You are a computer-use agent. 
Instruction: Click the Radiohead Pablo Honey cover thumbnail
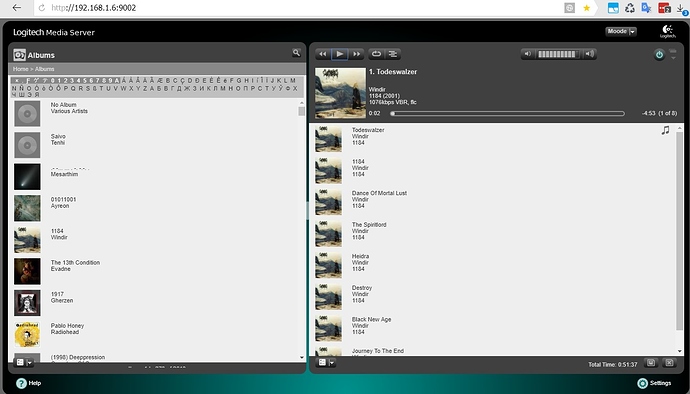(x=27, y=335)
